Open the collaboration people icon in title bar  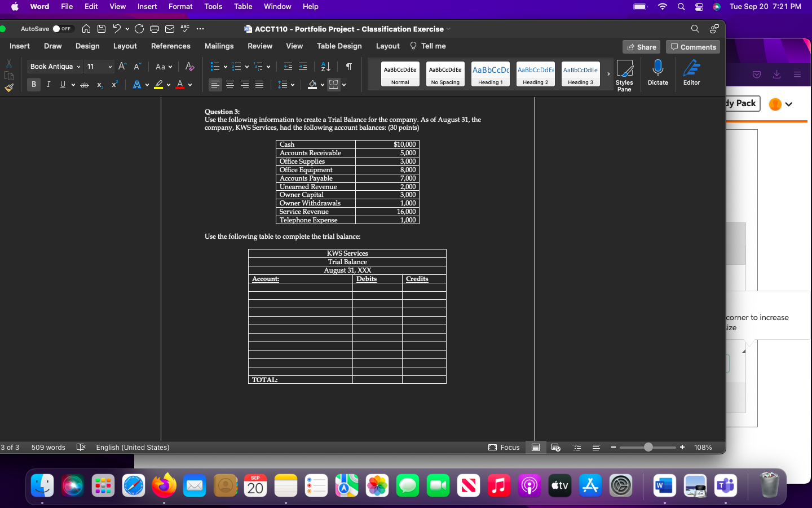(x=714, y=29)
